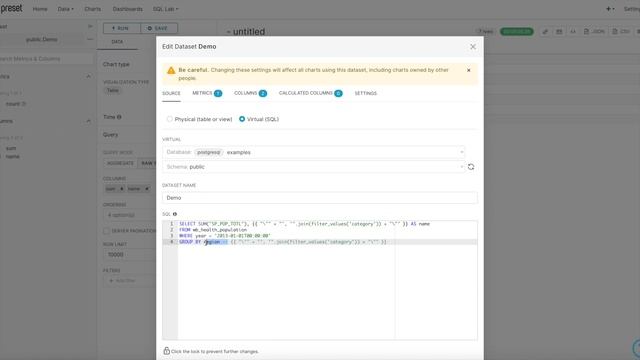Click SQL info icon next to label
640x360 pixels.
click(x=175, y=214)
